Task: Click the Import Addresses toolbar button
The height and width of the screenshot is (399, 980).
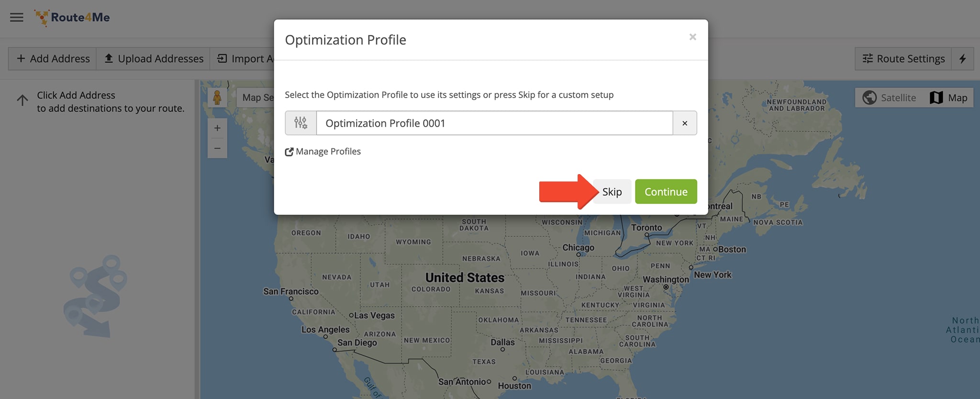Action: (243, 59)
